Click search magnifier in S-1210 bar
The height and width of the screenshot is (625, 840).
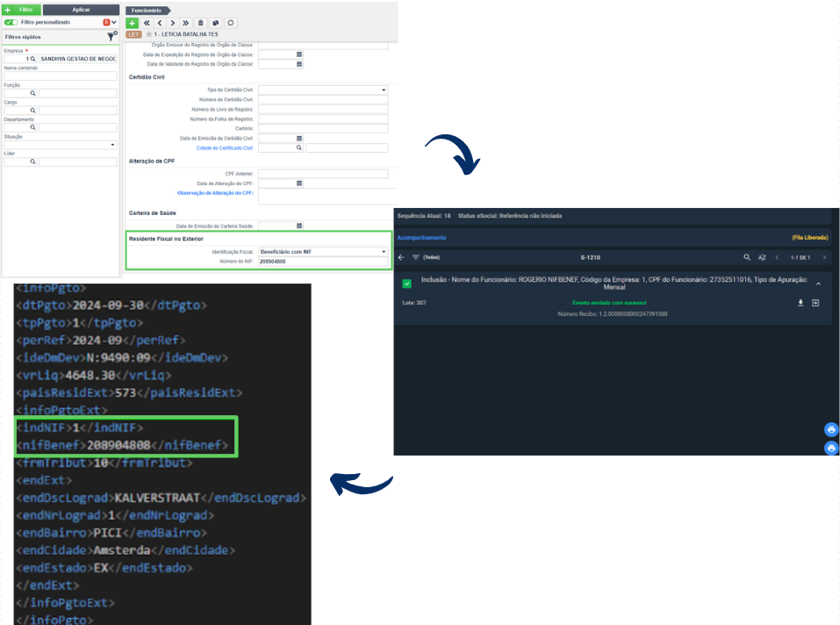pos(747,257)
